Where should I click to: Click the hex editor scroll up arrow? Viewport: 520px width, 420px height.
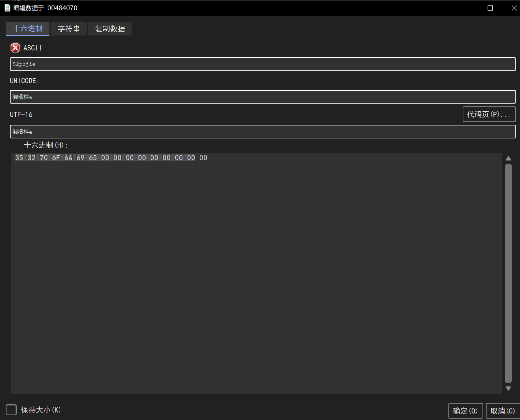click(x=508, y=158)
